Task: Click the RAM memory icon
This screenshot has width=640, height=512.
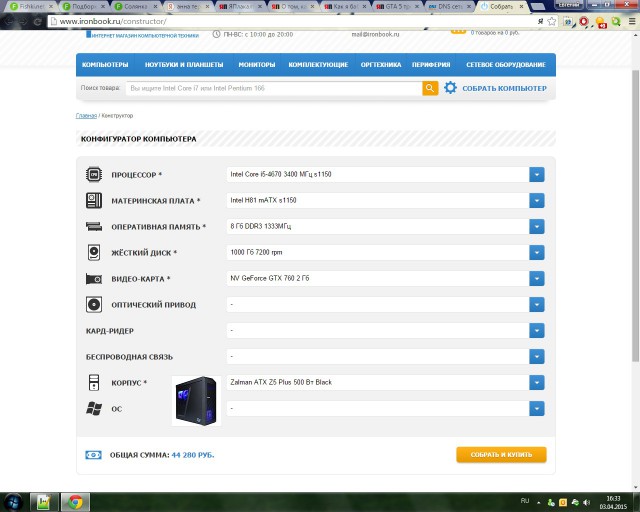Action: pos(94,226)
